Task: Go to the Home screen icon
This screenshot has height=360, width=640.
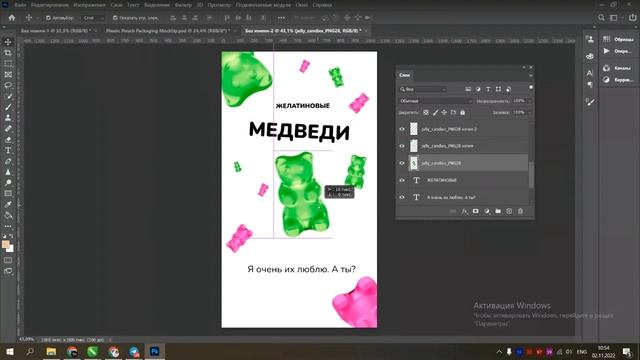Action: point(12,18)
